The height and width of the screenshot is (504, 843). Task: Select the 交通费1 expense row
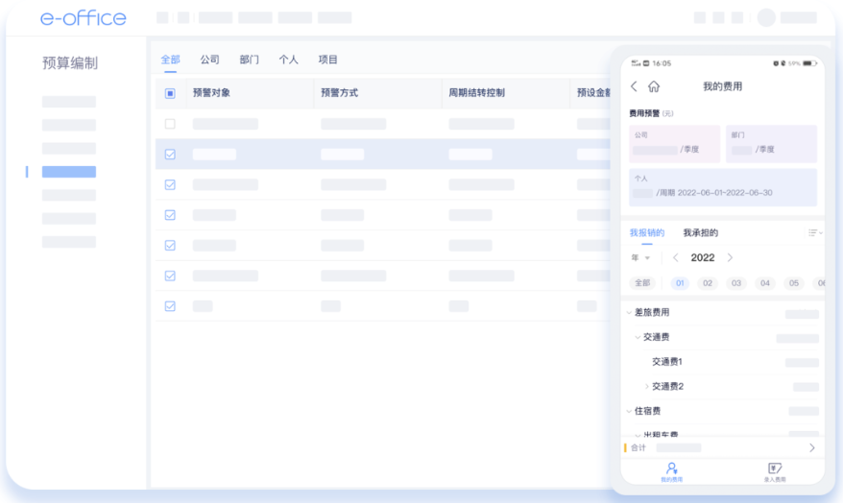(x=723, y=362)
